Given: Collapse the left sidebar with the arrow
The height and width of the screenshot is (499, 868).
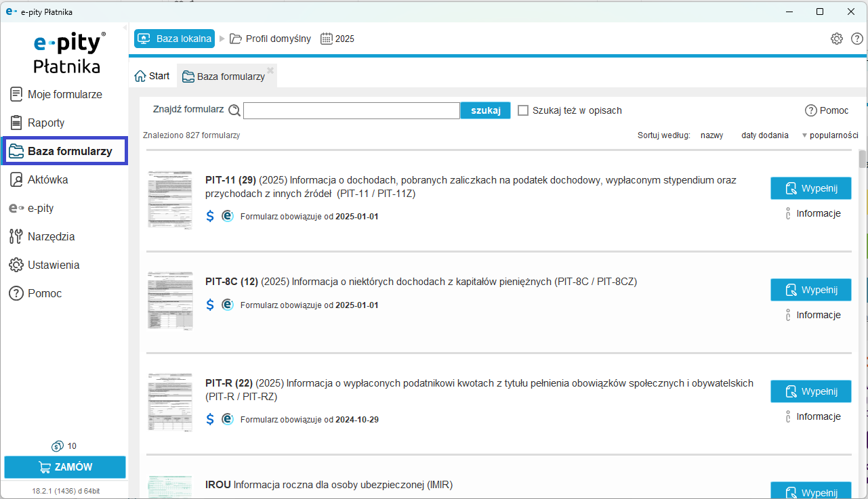Looking at the screenshot, I should point(125,28).
